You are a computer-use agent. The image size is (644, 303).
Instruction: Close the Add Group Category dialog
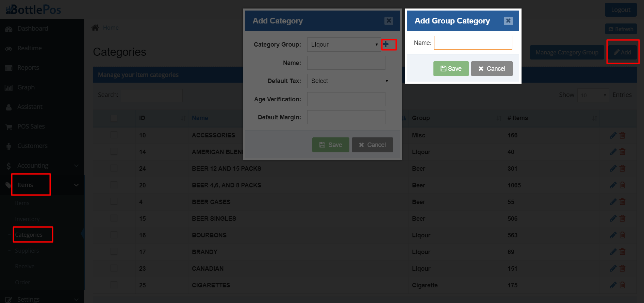coord(508,21)
